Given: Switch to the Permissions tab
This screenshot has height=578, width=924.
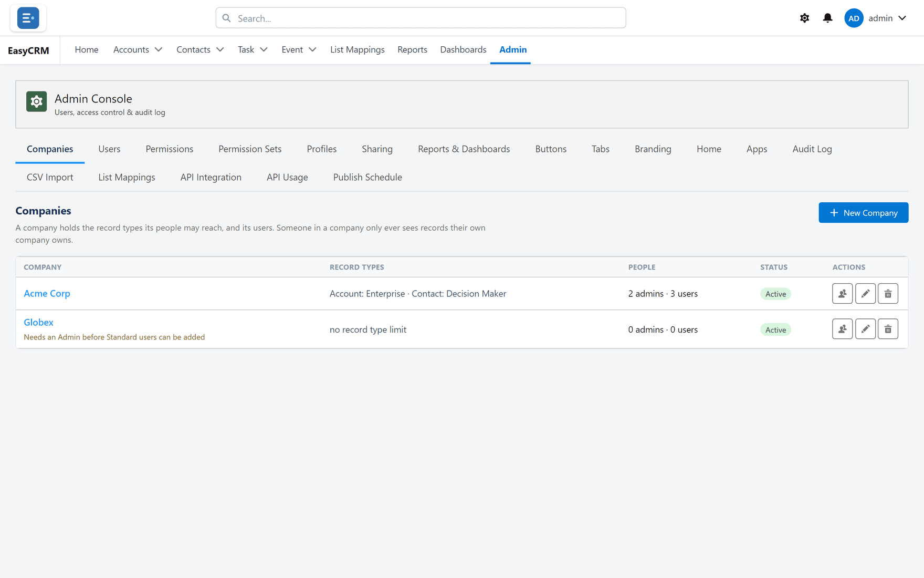Looking at the screenshot, I should tap(170, 149).
